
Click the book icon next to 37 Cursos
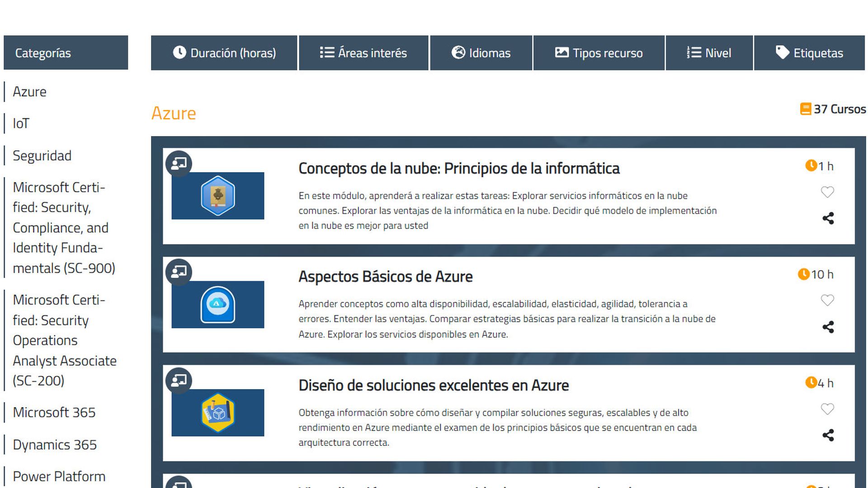[x=806, y=109]
